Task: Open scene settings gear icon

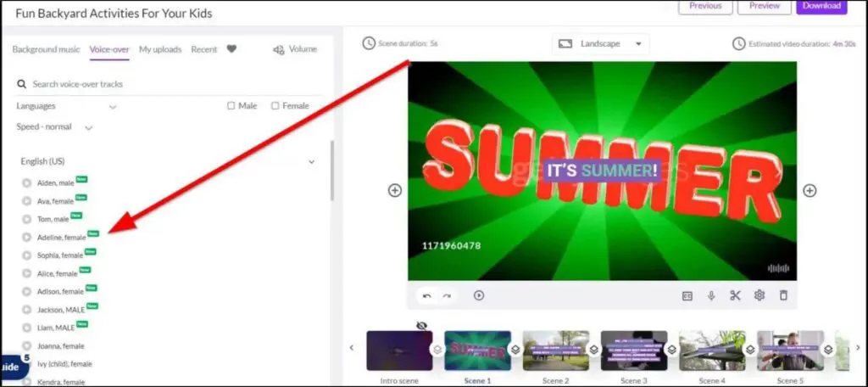Action: [759, 295]
